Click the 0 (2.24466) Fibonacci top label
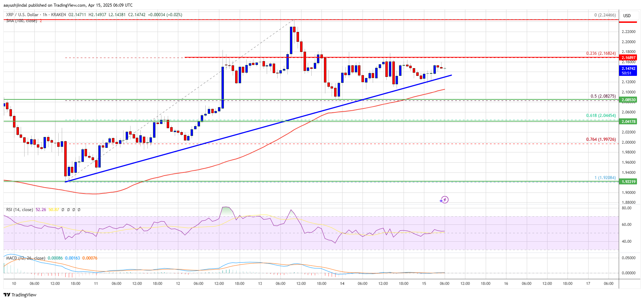The width and height of the screenshot is (644, 301). [605, 15]
